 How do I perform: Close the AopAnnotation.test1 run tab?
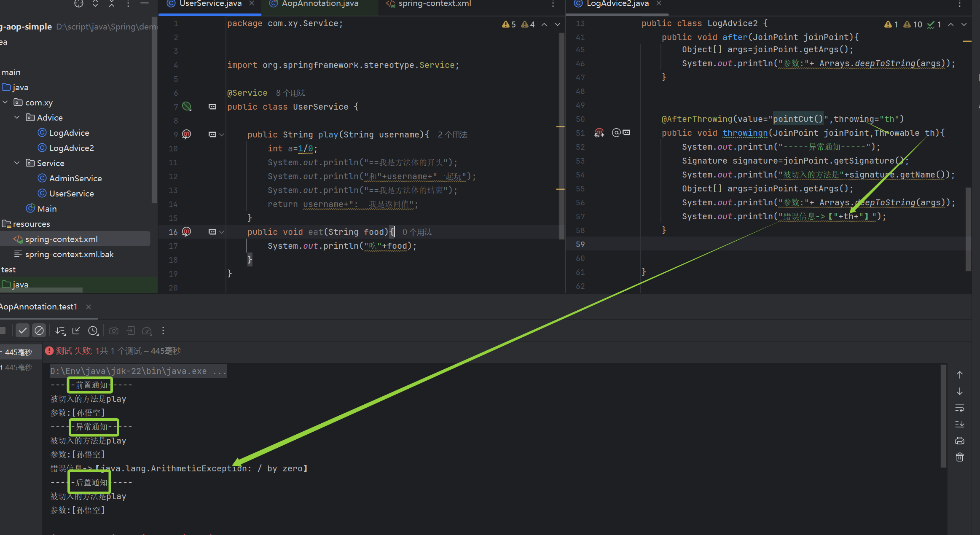(89, 307)
